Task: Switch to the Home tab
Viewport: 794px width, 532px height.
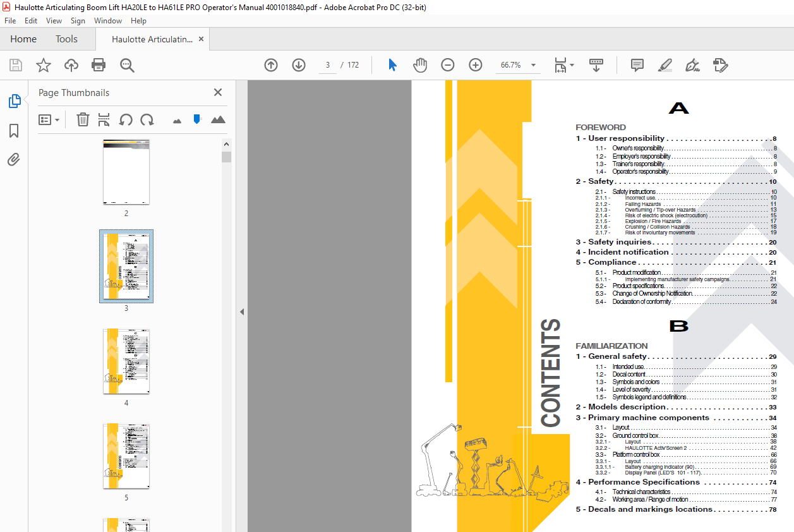Action: point(23,39)
